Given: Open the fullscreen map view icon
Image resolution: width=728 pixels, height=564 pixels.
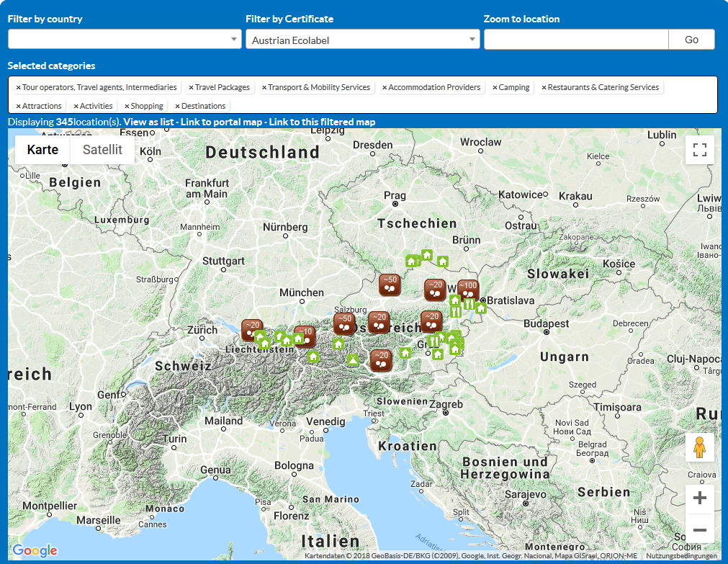Looking at the screenshot, I should point(699,150).
